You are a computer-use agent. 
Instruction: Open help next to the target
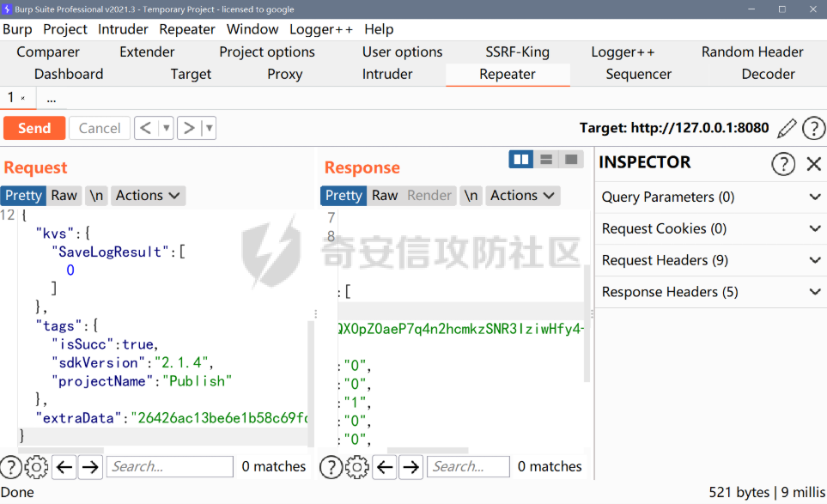pos(813,128)
